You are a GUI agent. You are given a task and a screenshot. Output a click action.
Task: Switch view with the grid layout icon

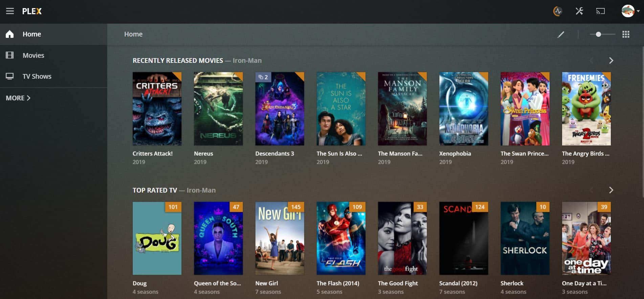click(x=626, y=34)
